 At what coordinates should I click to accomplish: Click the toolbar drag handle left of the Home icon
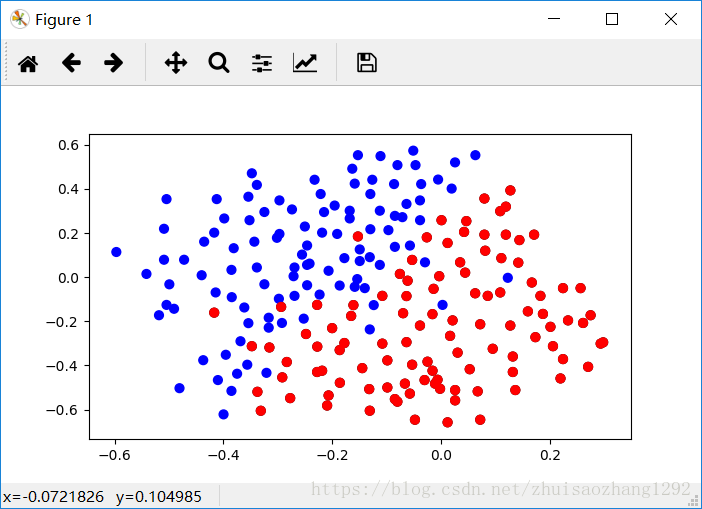point(6,61)
